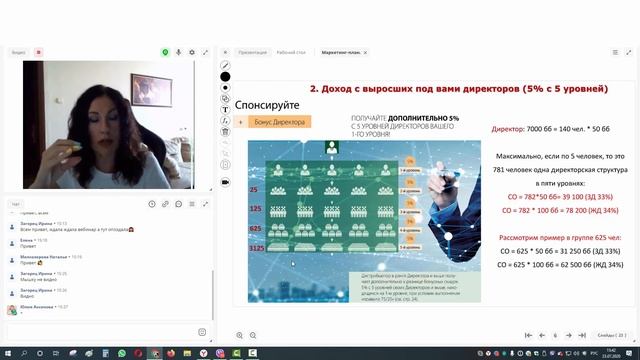This screenshot has height=360, width=640.
Task: Click the chat panel scrollbar
Action: pyautogui.click(x=213, y=295)
